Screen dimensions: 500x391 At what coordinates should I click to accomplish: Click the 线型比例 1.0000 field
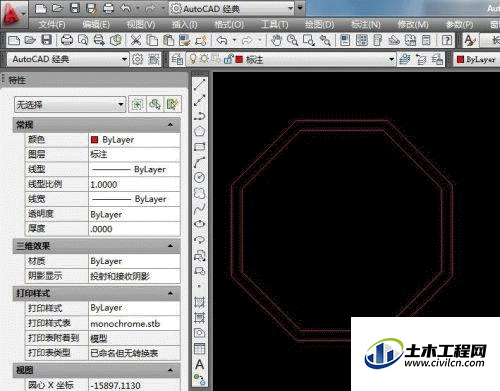(134, 184)
